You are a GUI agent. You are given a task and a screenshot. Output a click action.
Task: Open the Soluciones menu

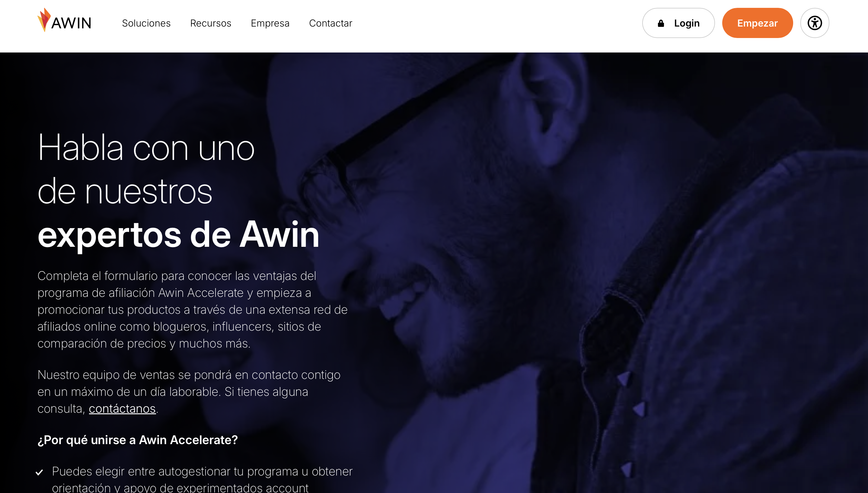click(146, 23)
